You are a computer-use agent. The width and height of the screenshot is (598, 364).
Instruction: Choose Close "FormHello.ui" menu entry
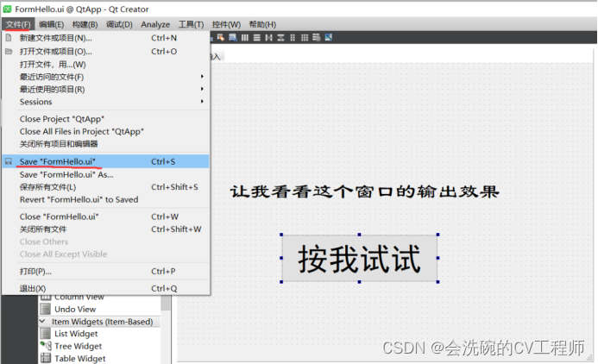tap(106, 217)
